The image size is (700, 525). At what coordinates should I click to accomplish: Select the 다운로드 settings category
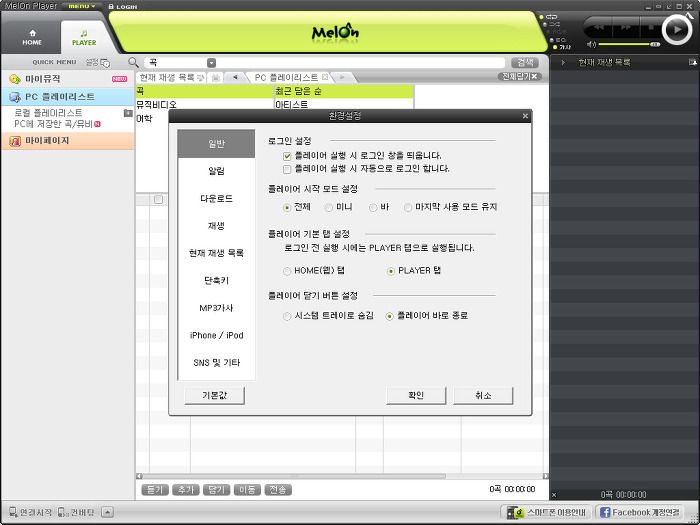tap(217, 198)
